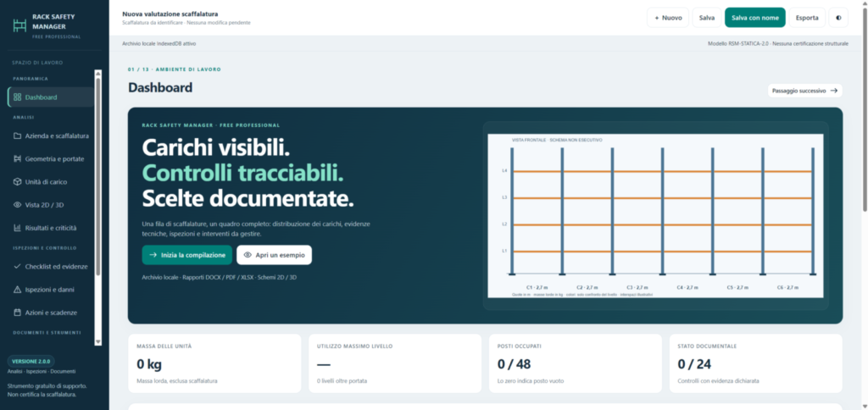The width and height of the screenshot is (868, 410).
Task: Click the 01 / 13 · Ambiente di lavoro label
Action: 175,69
